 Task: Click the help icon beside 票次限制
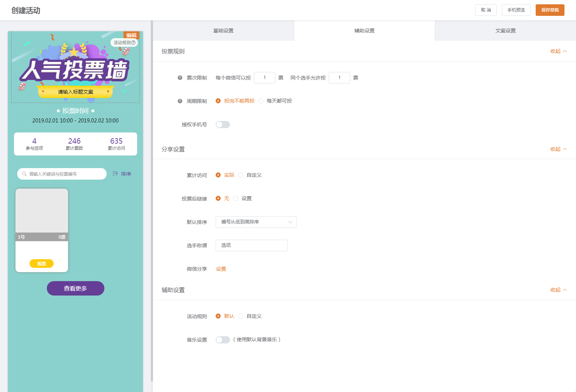[180, 78]
